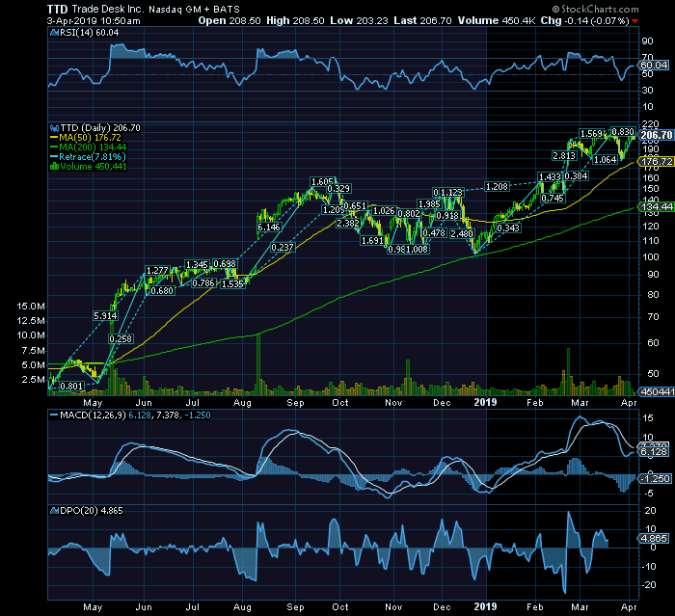Click the High 208.50 value
Viewport: 675px width, 616px height.
(x=295, y=20)
